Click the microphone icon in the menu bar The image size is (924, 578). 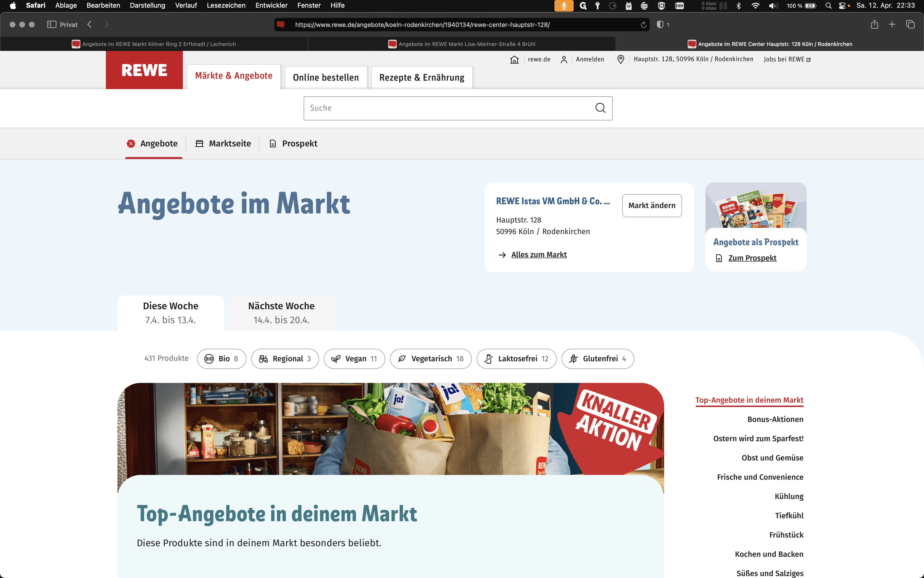[x=564, y=5]
